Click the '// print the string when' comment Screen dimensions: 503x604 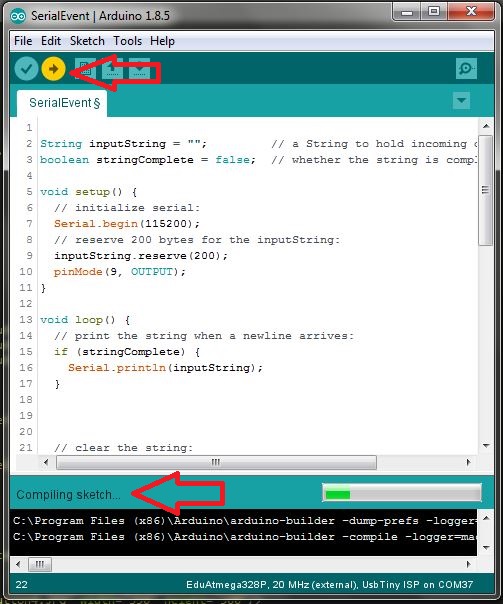point(204,336)
